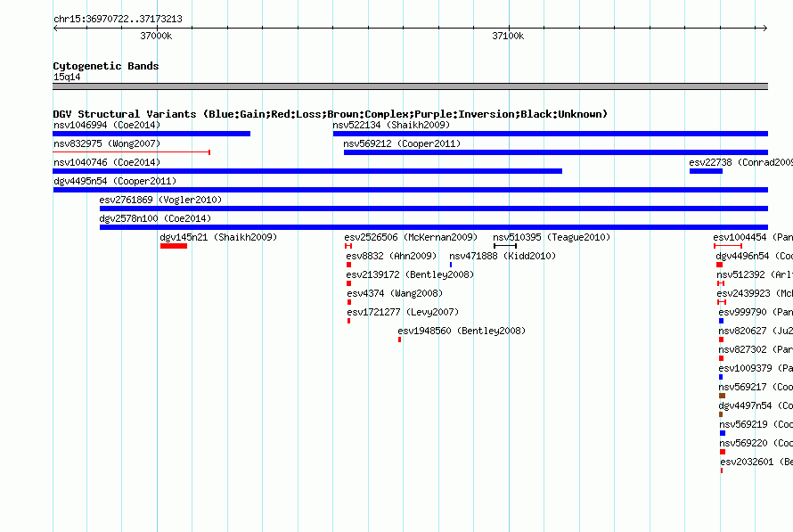Viewport: 793px width, 532px height.
Task: Click the 37000k ruler label
Action: 156,36
